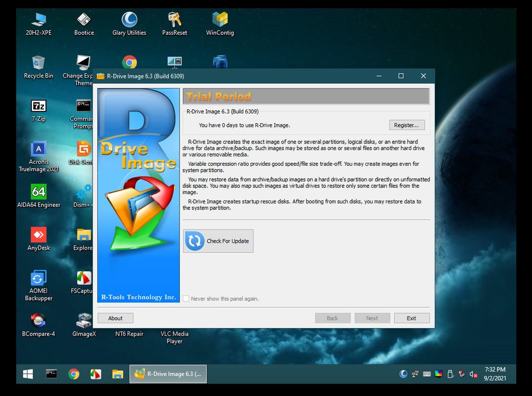This screenshot has width=532, height=396.
Task: Click the muted volume tray icon
Action: point(473,374)
